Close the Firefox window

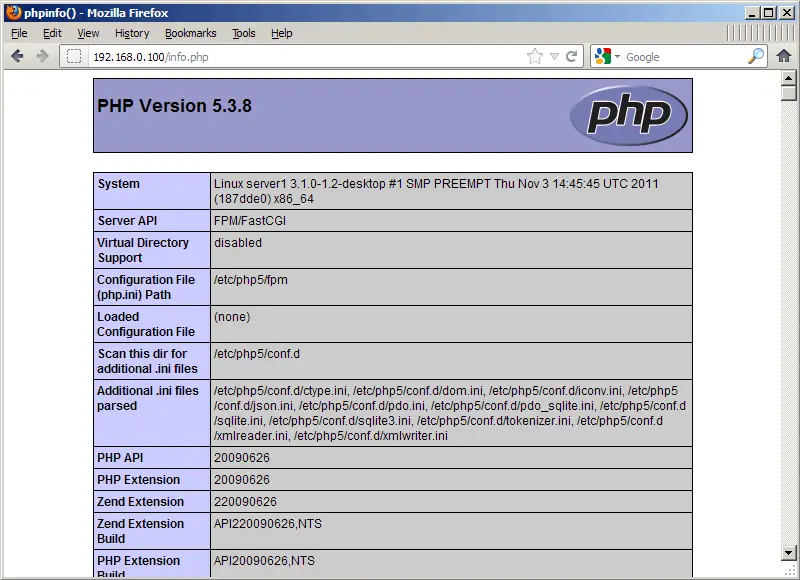[787, 13]
